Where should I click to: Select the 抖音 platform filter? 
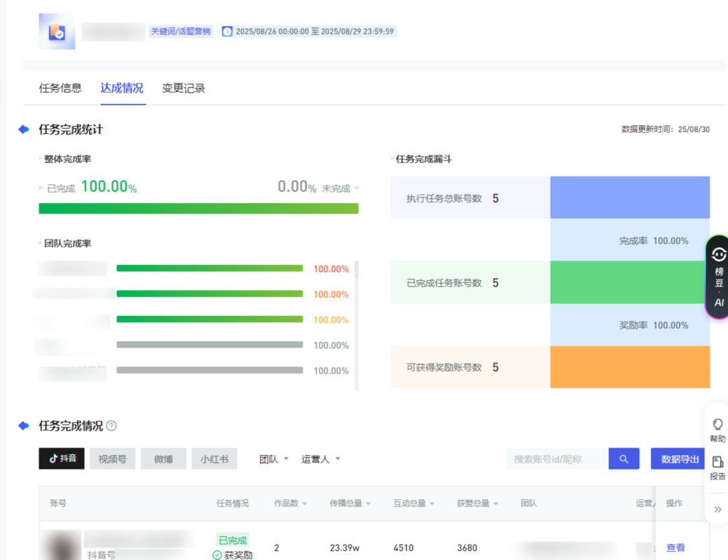point(61,459)
